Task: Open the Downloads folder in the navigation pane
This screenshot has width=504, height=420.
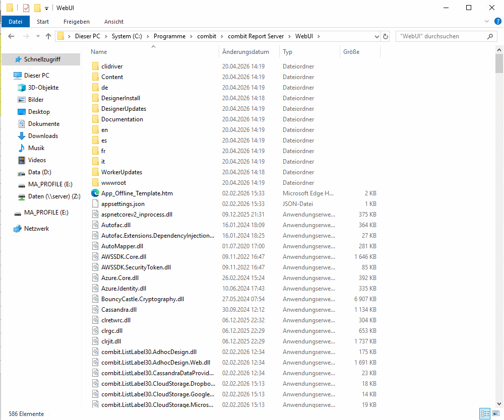Action: pyautogui.click(x=43, y=136)
